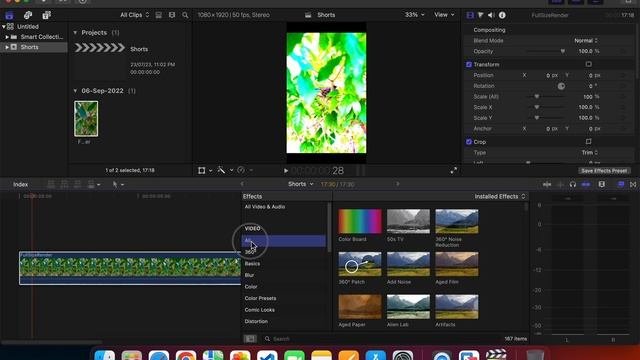640x360 pixels.
Task: Select the arrow Select tool
Action: 115,184
